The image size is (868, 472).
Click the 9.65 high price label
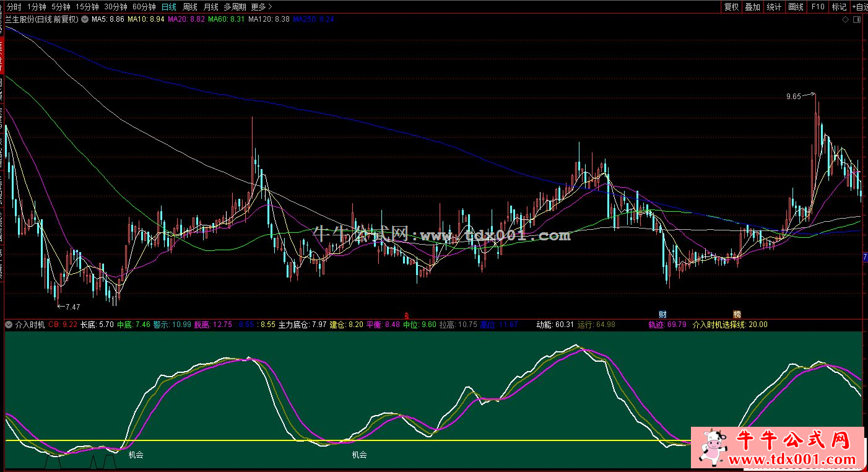793,97
